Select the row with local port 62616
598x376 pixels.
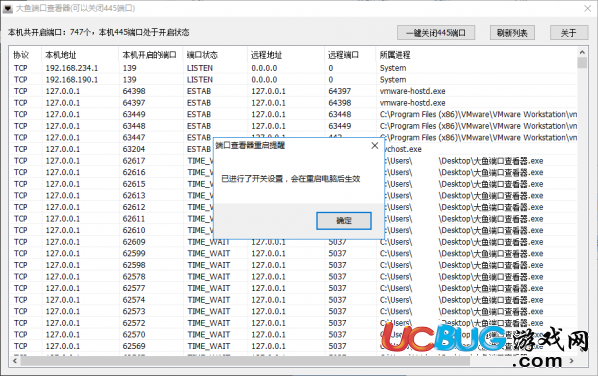(293, 172)
